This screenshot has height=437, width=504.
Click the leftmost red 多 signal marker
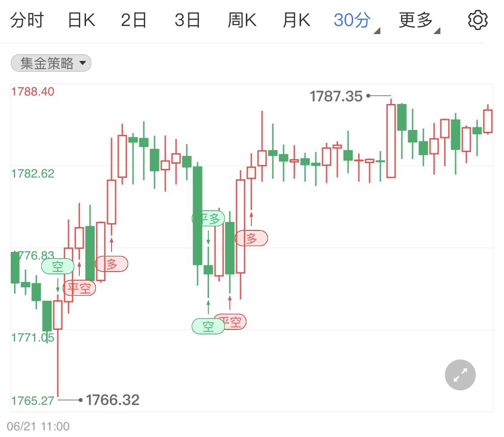pyautogui.click(x=112, y=264)
